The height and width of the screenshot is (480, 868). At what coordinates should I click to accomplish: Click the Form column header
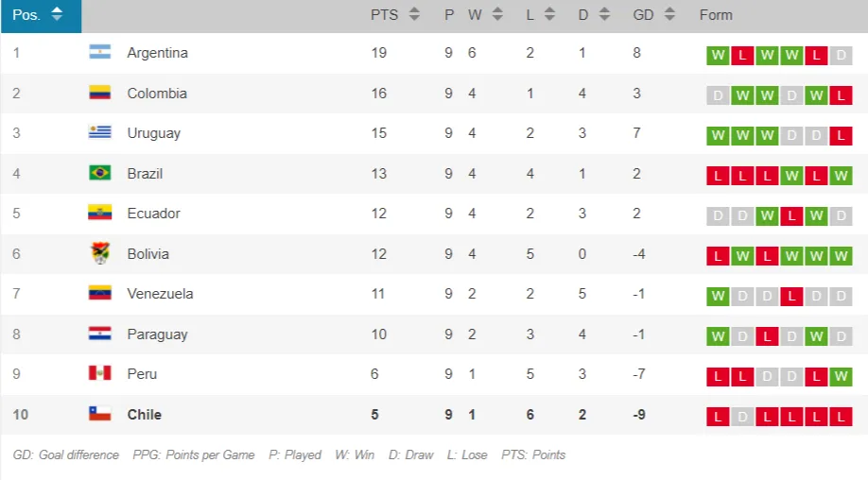(716, 15)
